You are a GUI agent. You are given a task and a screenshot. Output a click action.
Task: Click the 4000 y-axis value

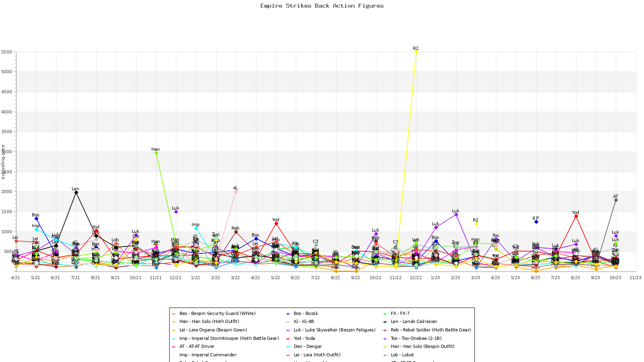tap(6, 112)
